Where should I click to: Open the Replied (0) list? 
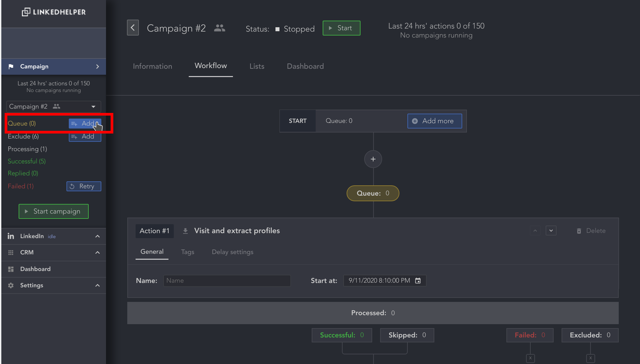[23, 173]
